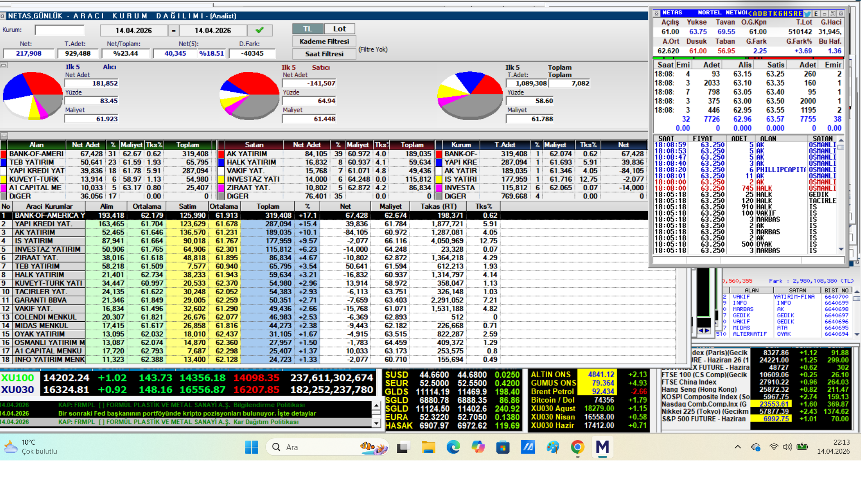
Task: Sort by Araci Kurumlar column header
Action: tap(49, 206)
